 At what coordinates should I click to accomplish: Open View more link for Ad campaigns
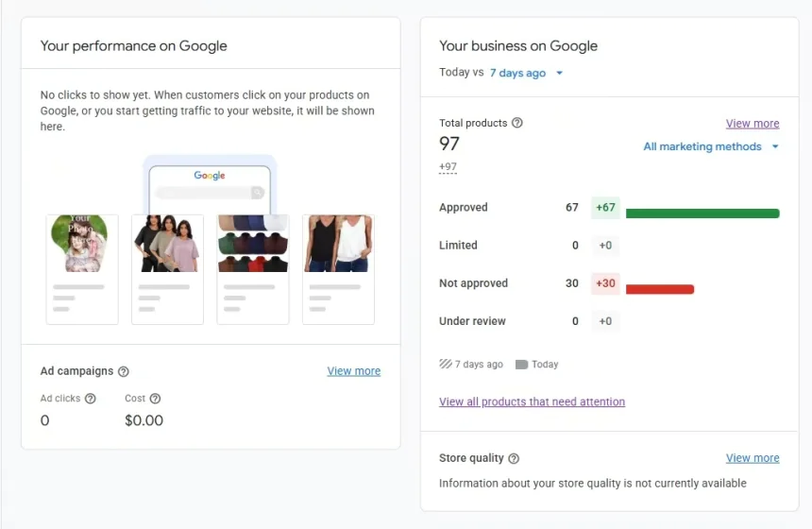click(354, 371)
